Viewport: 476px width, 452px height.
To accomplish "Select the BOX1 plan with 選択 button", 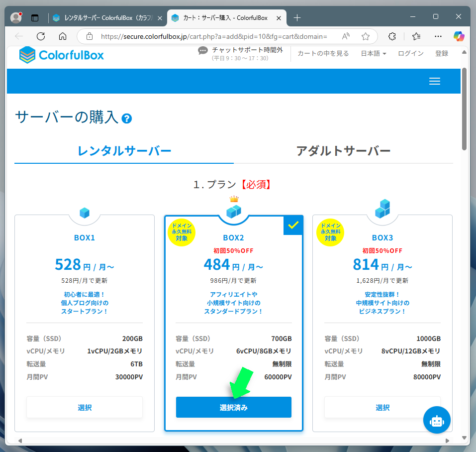I will [x=85, y=407].
